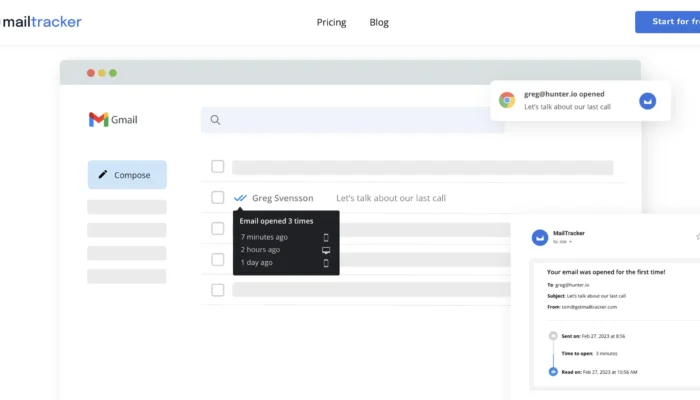Click the Email opened 3 times heading
Image resolution: width=700 pixels, height=400 pixels.
point(276,221)
